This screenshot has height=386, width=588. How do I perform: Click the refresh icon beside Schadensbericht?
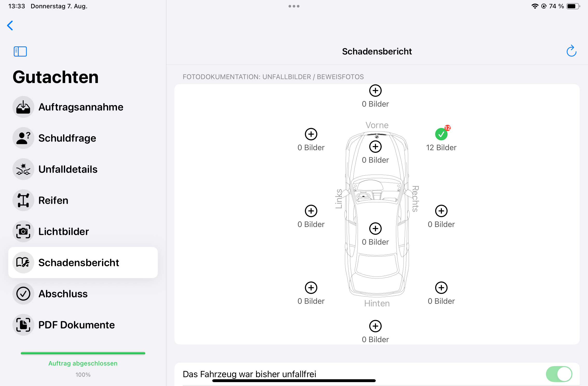click(x=571, y=51)
